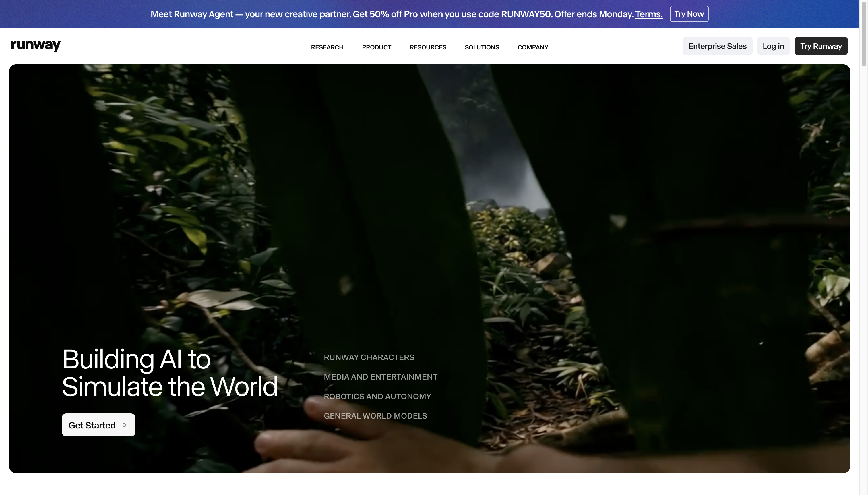Click the banner text 'Meet Runway Agent'

[x=192, y=14]
